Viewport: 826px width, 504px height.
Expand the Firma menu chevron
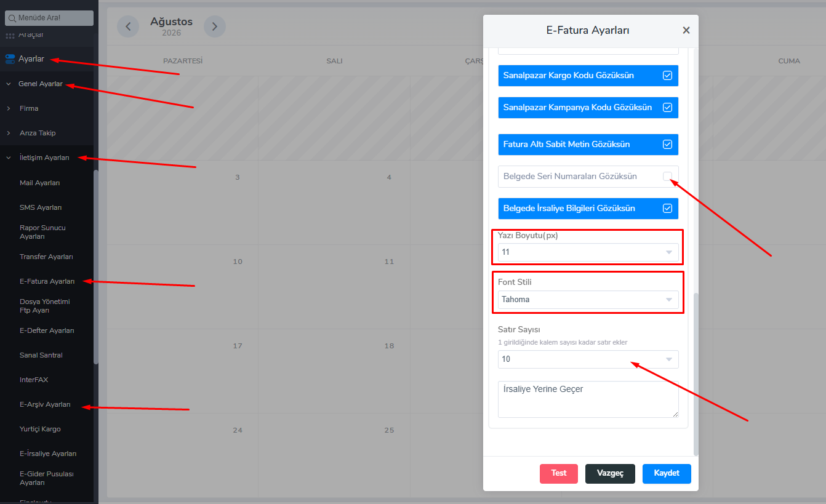(x=9, y=108)
